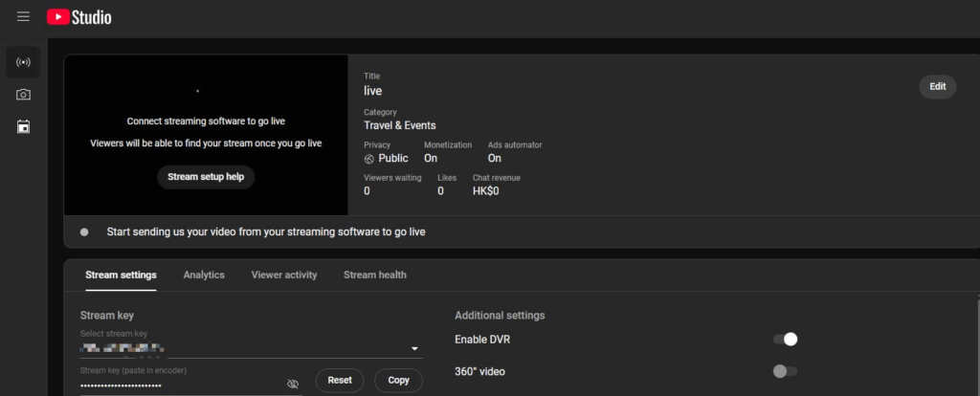The height and width of the screenshot is (396, 980).
Task: Open the Viewer activity tab
Action: tap(284, 275)
